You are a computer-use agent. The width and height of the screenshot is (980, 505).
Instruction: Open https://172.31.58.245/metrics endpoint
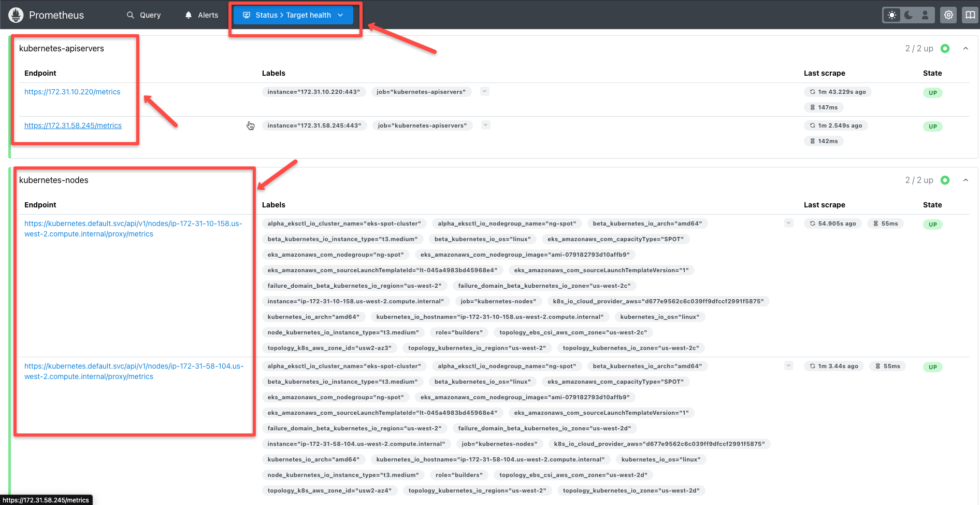[x=73, y=125]
